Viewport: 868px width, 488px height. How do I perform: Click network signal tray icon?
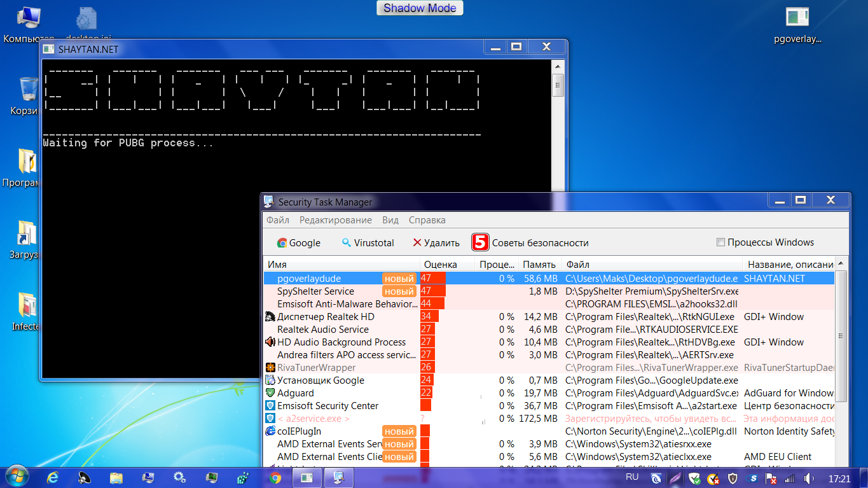coord(791,478)
